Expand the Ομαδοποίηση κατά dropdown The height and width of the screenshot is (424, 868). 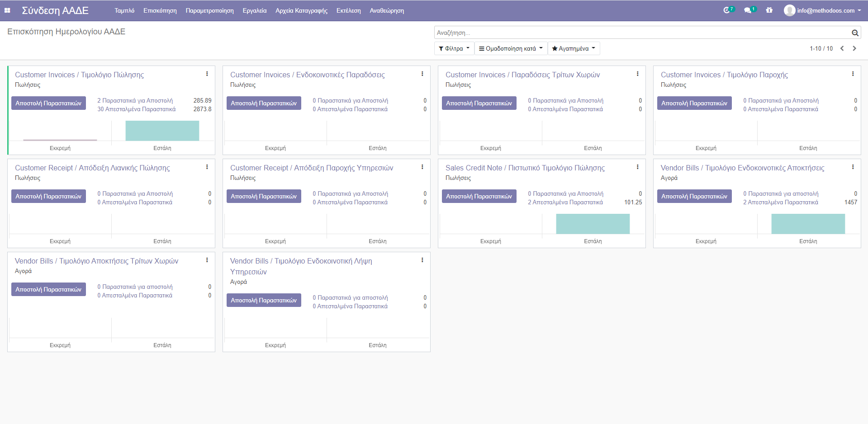pyautogui.click(x=511, y=48)
